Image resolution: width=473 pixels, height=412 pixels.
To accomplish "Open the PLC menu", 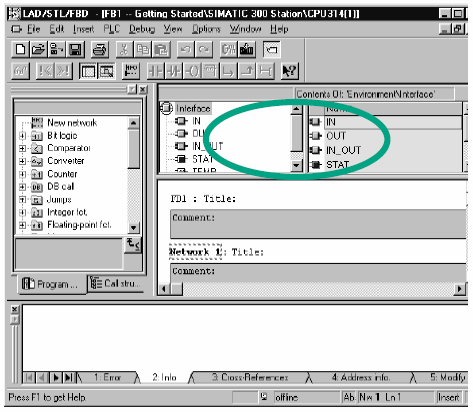I will (x=111, y=29).
